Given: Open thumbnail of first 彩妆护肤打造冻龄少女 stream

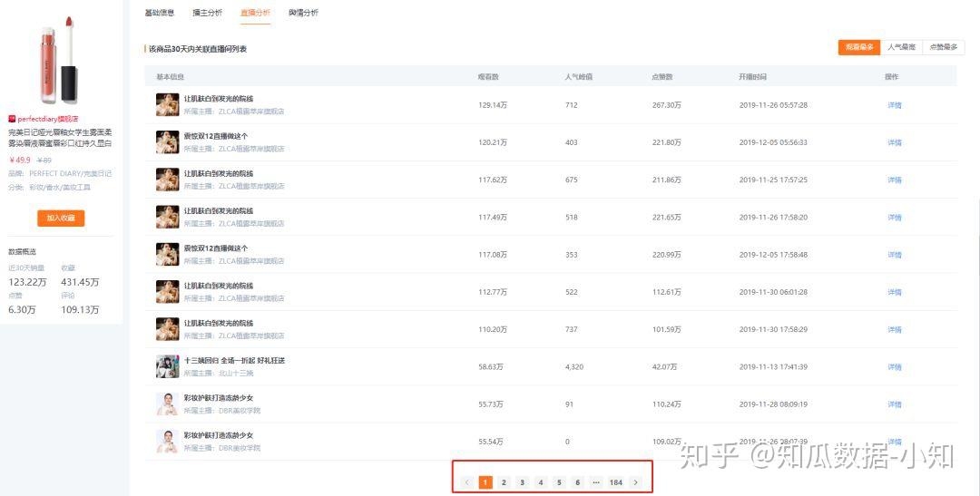Looking at the screenshot, I should pyautogui.click(x=168, y=404).
